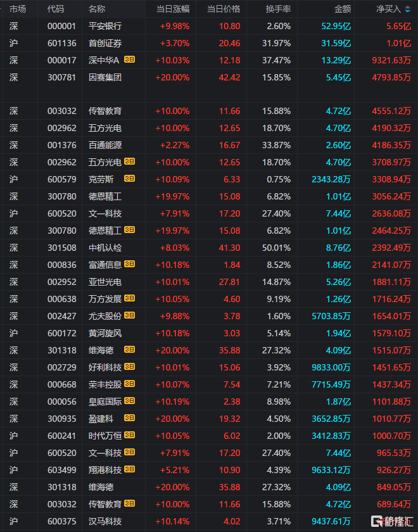Click the 3日 badge next to 时代万恒
The image size is (418, 532).
point(129,435)
